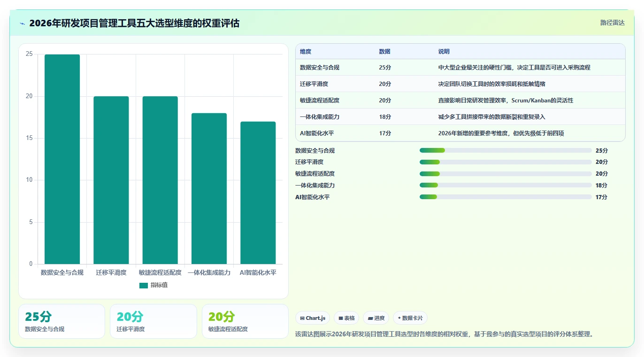This screenshot has width=644, height=357.
Task: Click the y-axis value 10
Action: (29, 180)
